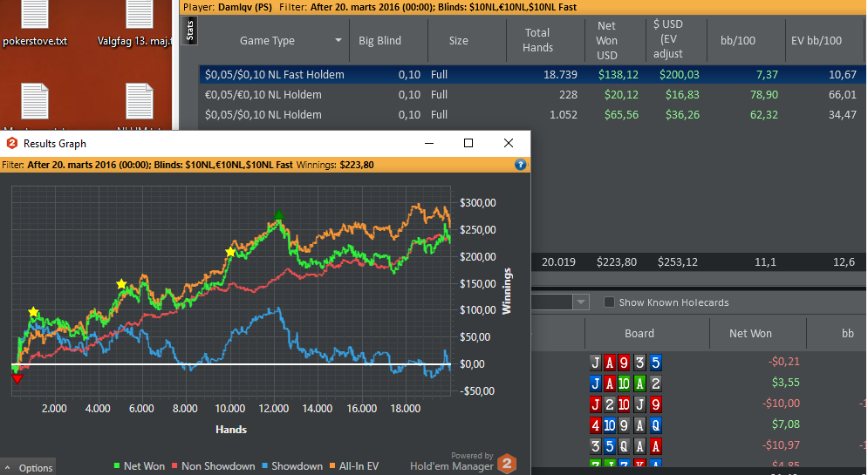
Task: Click the $138,12 net won cell
Action: click(x=618, y=75)
